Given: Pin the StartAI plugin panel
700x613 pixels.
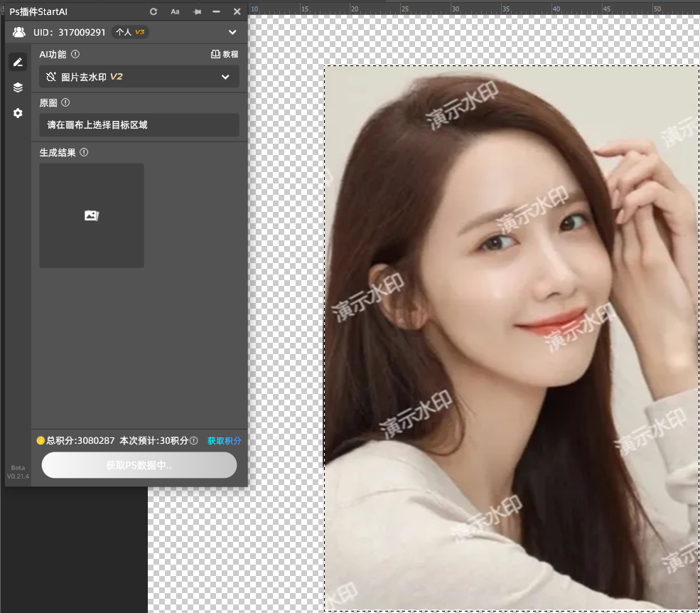Looking at the screenshot, I should (197, 11).
